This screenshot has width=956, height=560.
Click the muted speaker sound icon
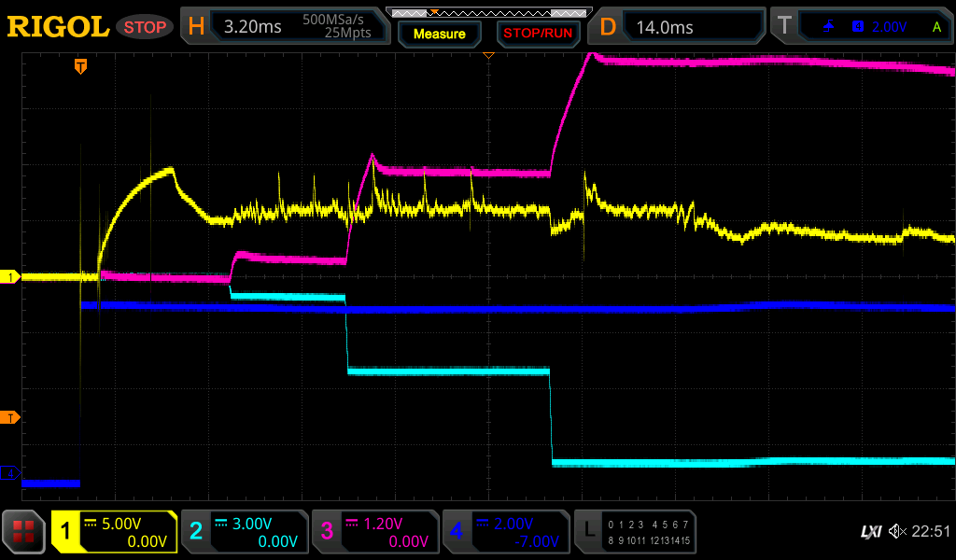point(896,532)
